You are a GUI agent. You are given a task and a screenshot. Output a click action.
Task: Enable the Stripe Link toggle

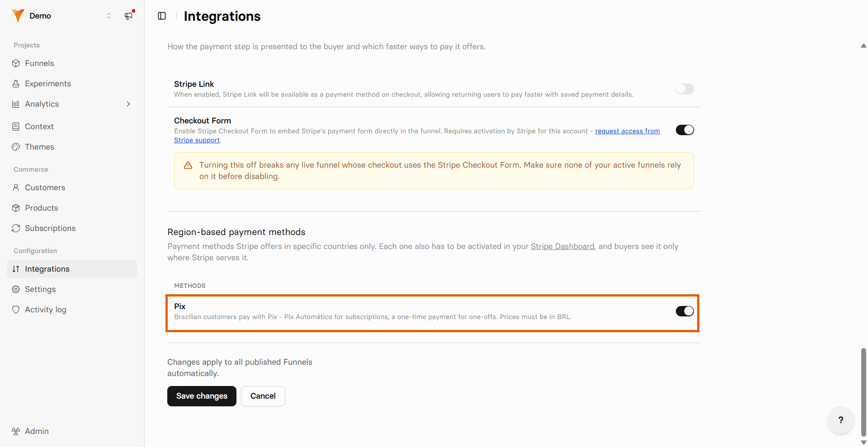coord(684,89)
